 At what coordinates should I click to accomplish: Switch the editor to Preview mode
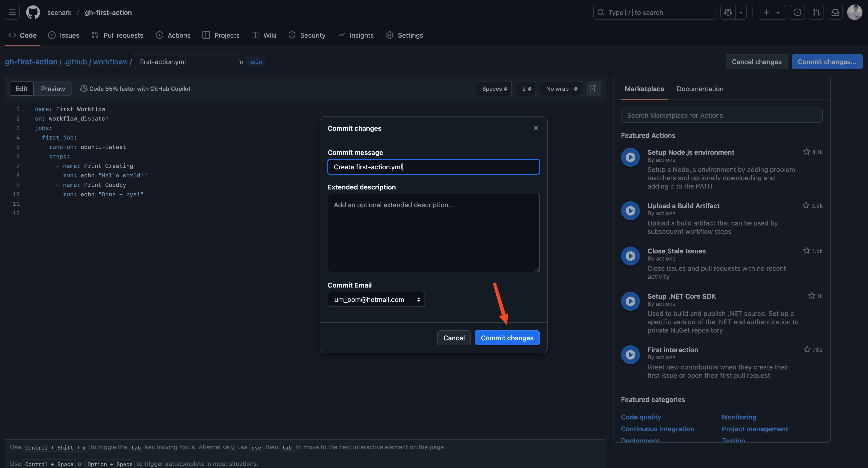(53, 89)
